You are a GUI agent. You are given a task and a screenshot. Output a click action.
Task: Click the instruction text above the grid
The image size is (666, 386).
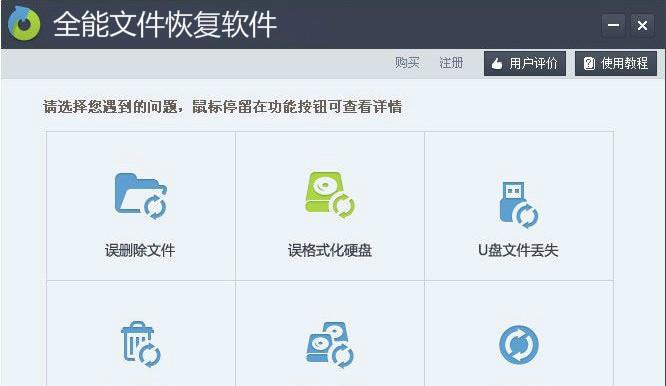pyautogui.click(x=223, y=107)
